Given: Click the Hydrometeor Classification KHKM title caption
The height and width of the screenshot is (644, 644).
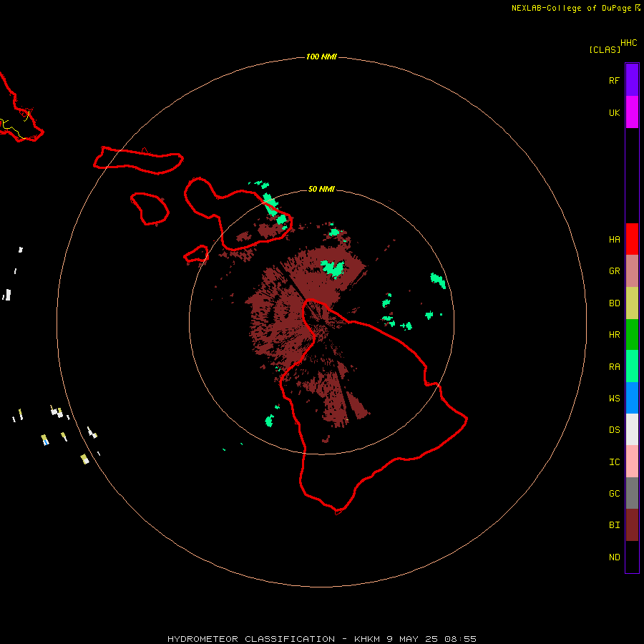Looking at the screenshot, I should (321, 639).
